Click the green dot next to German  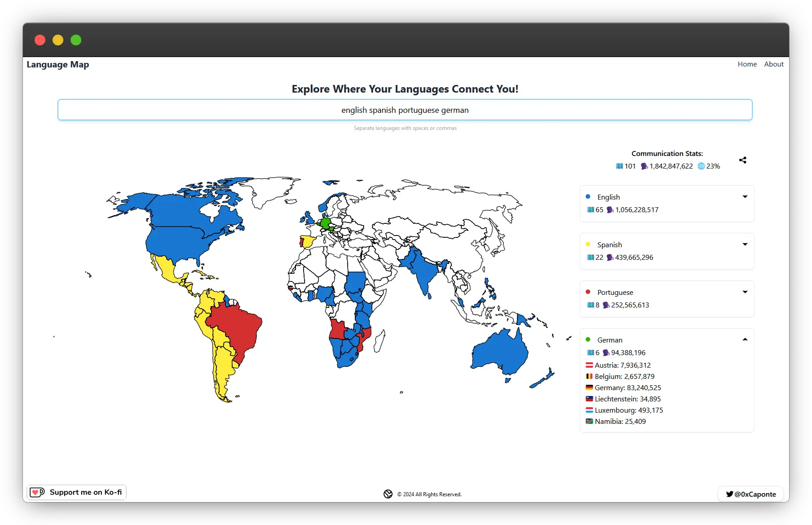click(x=588, y=339)
